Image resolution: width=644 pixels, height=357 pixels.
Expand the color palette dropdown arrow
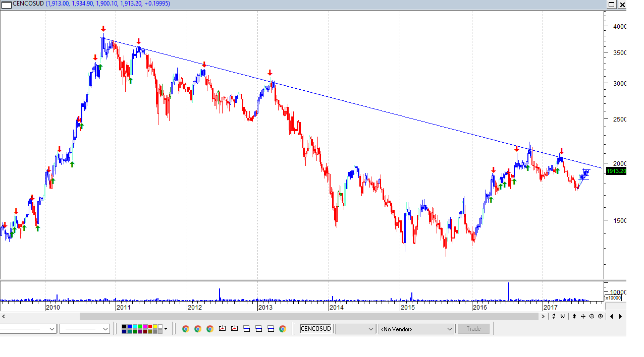click(166, 329)
